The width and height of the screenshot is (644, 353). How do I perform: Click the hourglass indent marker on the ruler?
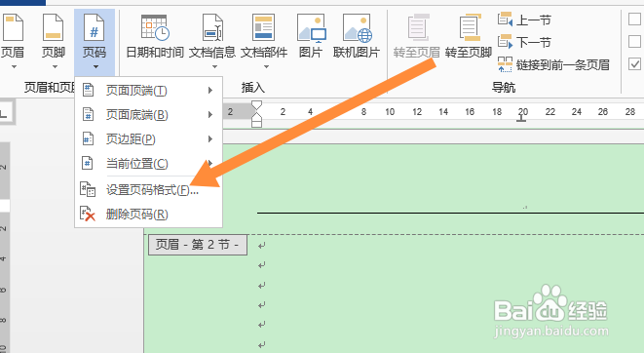[256, 114]
